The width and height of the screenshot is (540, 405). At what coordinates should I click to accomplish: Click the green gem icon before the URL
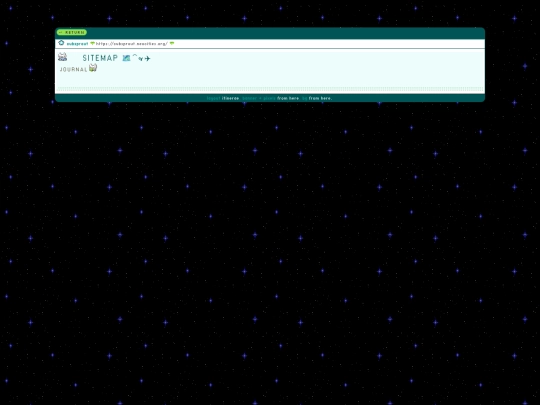[92, 43]
